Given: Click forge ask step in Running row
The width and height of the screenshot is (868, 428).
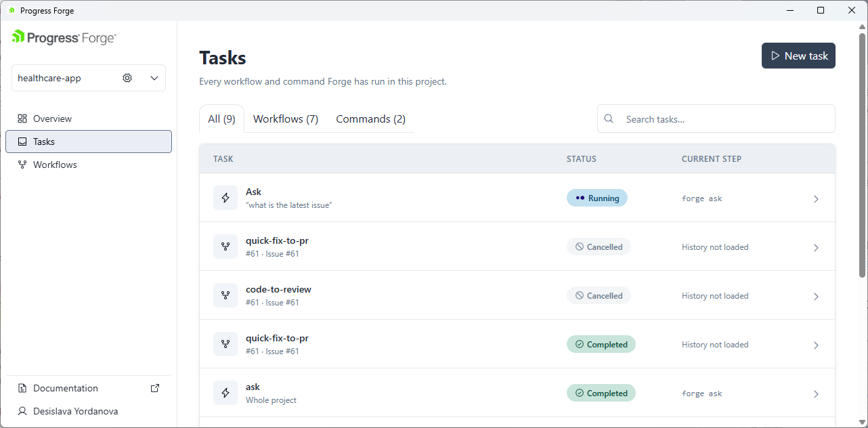Looking at the screenshot, I should coord(702,198).
